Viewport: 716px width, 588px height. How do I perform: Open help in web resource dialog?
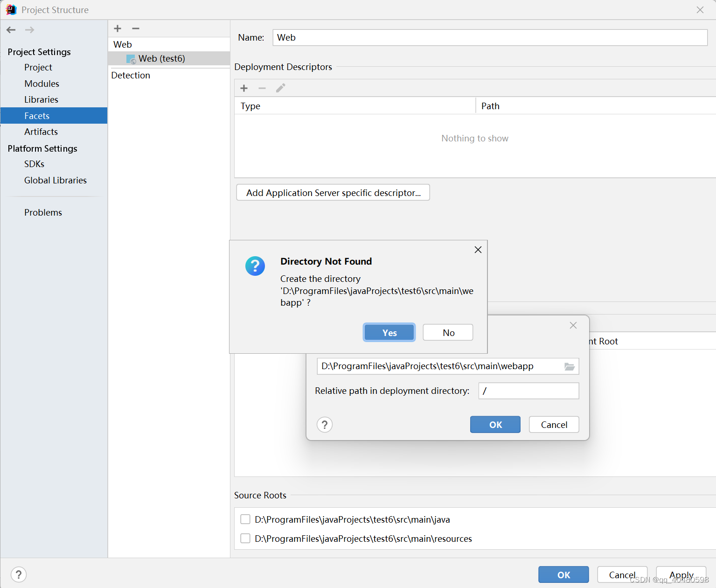coord(325,425)
